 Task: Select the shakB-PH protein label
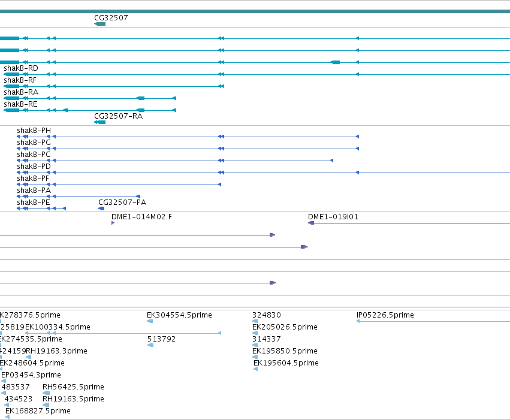34,131
